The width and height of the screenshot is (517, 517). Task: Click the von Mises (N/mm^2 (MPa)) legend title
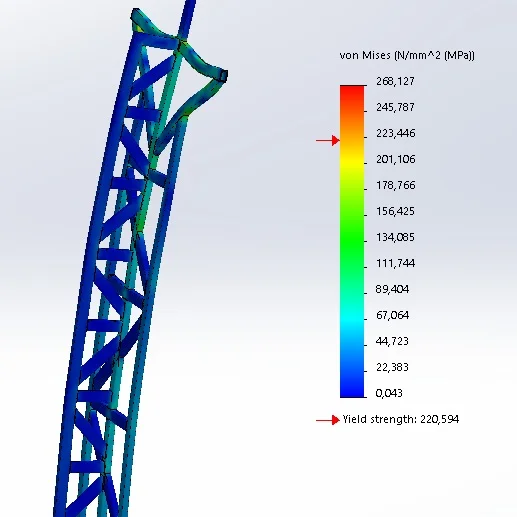click(407, 55)
